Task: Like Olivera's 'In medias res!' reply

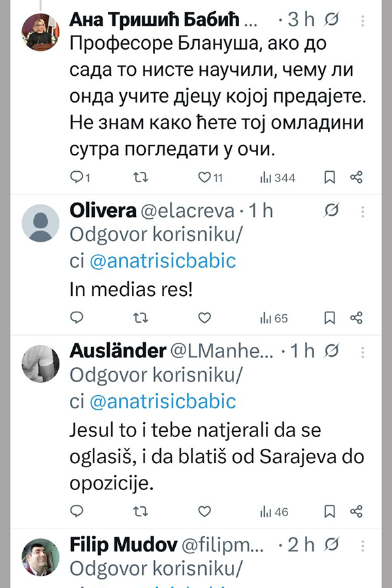Action: pos(204,318)
